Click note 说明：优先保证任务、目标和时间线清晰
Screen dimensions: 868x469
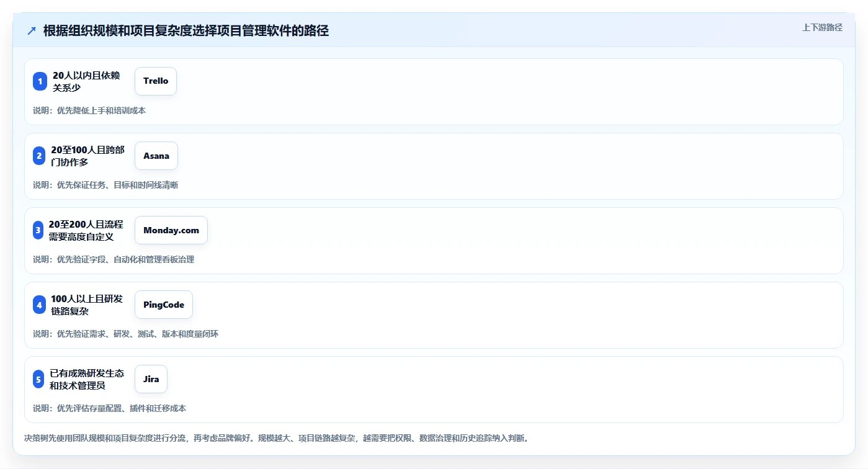click(105, 185)
